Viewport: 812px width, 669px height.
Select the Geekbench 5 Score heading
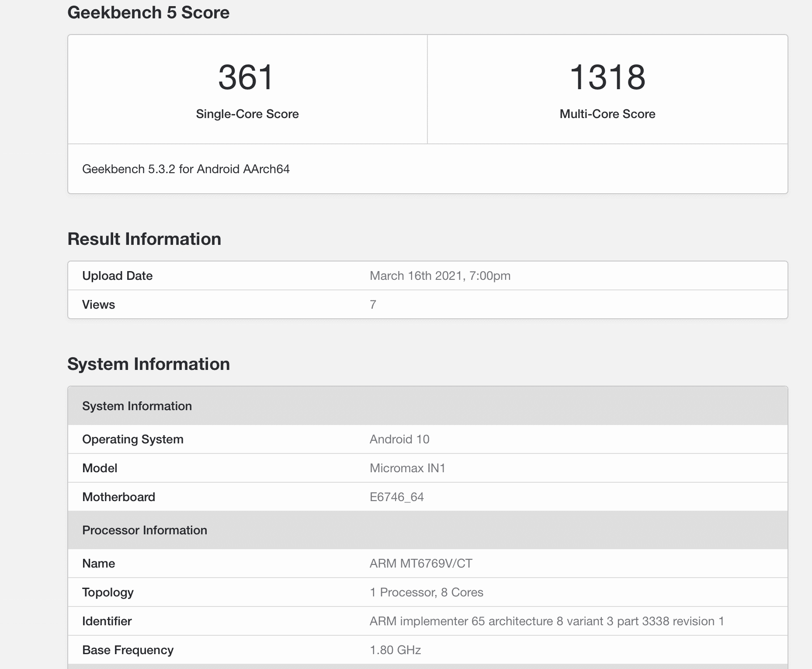click(x=149, y=13)
